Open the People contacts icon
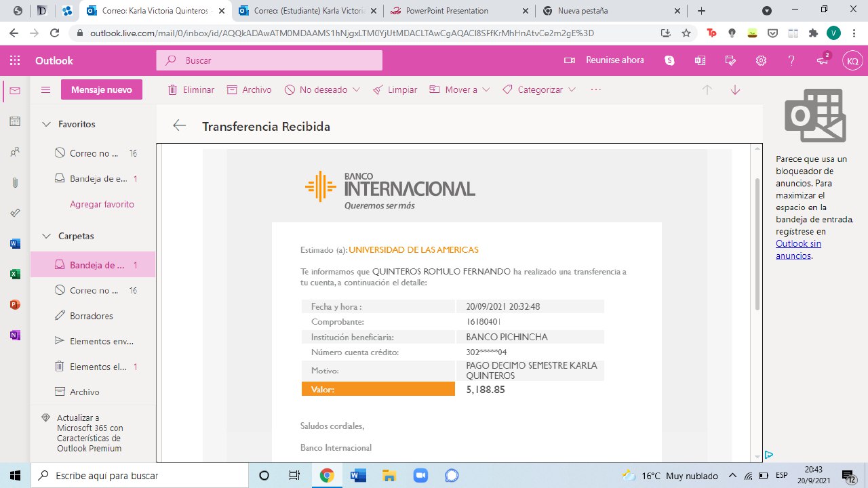This screenshot has height=488, width=868. click(x=15, y=152)
